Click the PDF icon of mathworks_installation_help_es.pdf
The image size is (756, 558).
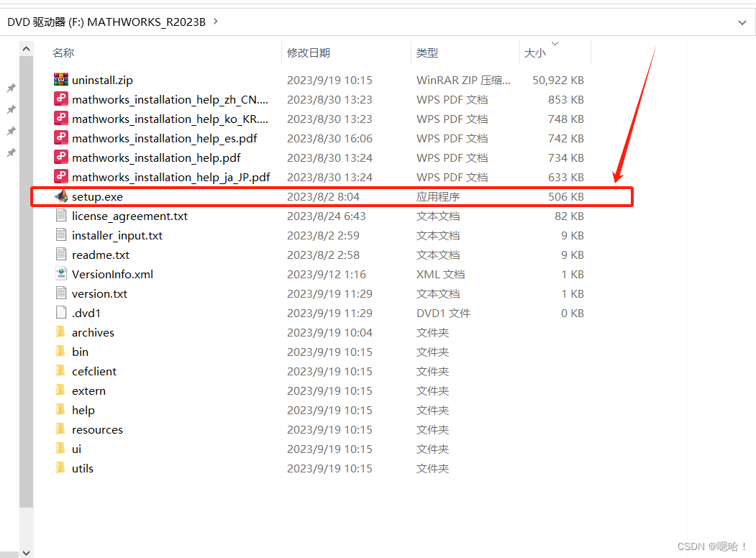coord(60,138)
